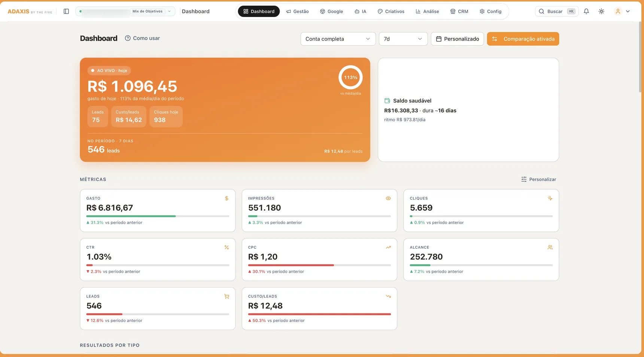644x357 pixels.
Task: Click the eye icon on Impressões card
Action: [388, 198]
